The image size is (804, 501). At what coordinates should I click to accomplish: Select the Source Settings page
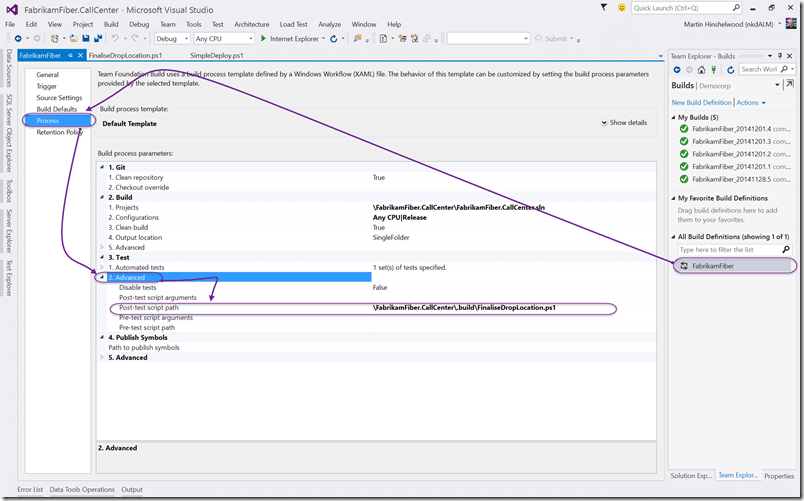click(59, 97)
